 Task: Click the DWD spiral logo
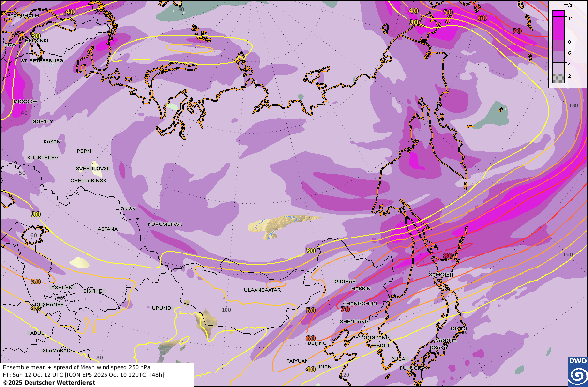point(577,372)
